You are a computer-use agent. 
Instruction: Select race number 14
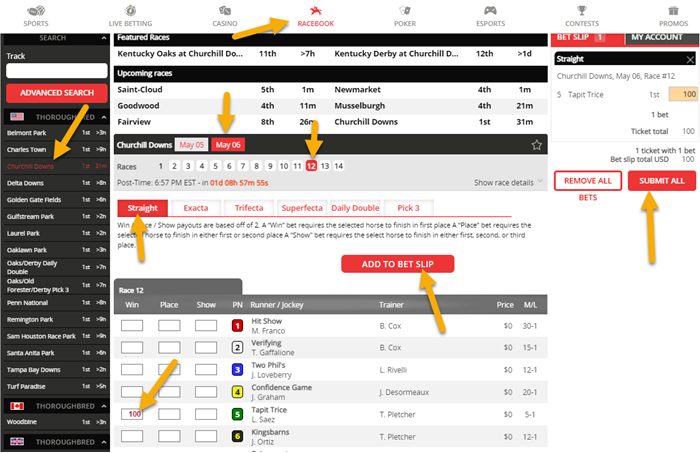tap(339, 166)
